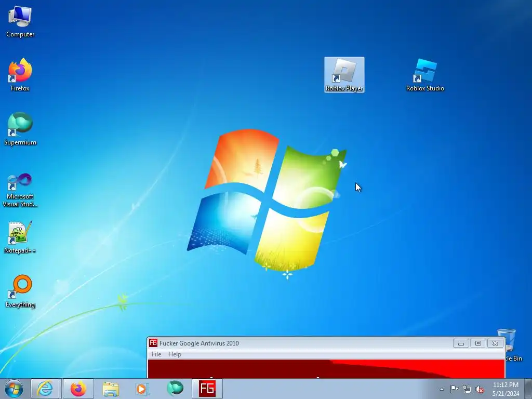Screen dimensions: 532x399
Task: Select the Everything search shortcut
Action: 20,291
